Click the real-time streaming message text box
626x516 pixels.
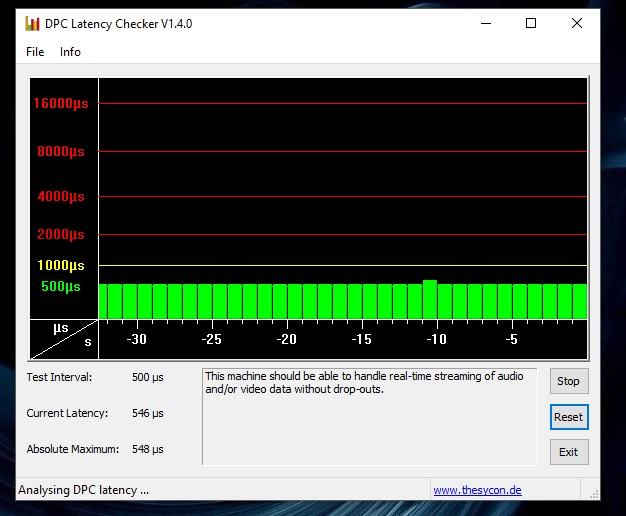tap(370, 417)
